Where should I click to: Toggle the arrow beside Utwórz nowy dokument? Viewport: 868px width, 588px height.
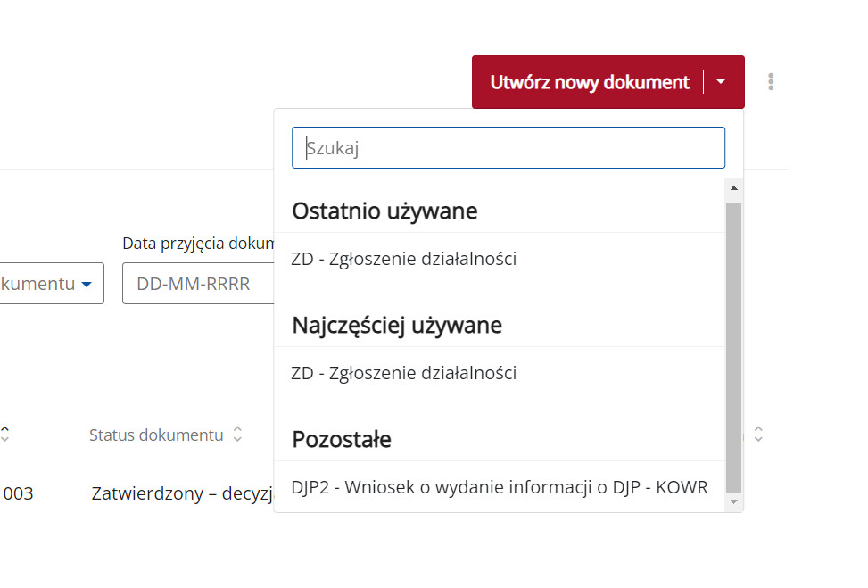pos(722,82)
